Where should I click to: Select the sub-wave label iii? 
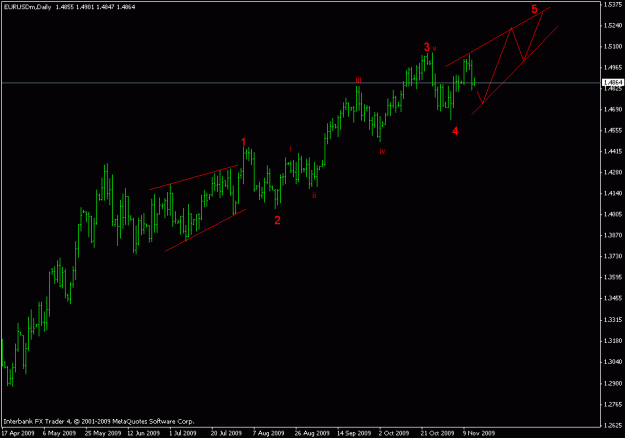358,80
